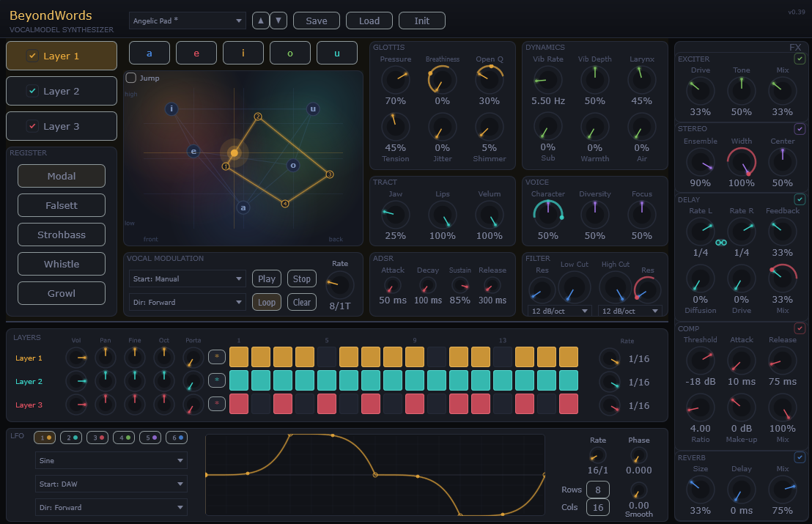This screenshot has height=524, width=812.
Task: Switch to LFO tab 2
Action: pos(70,438)
